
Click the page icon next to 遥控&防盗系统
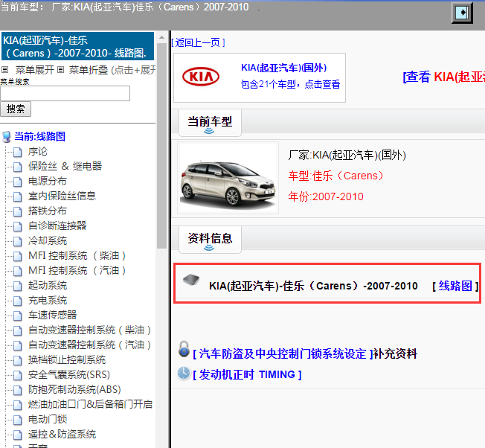18,435
